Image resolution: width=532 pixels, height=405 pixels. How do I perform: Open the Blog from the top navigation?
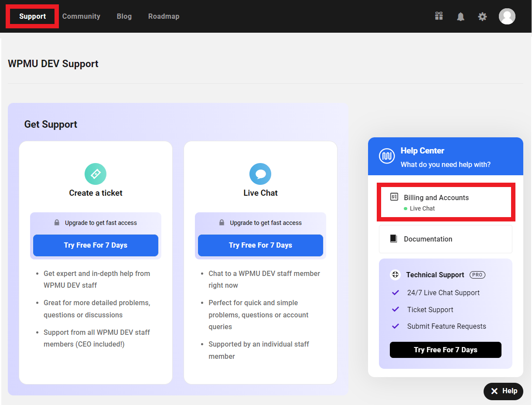tap(124, 16)
